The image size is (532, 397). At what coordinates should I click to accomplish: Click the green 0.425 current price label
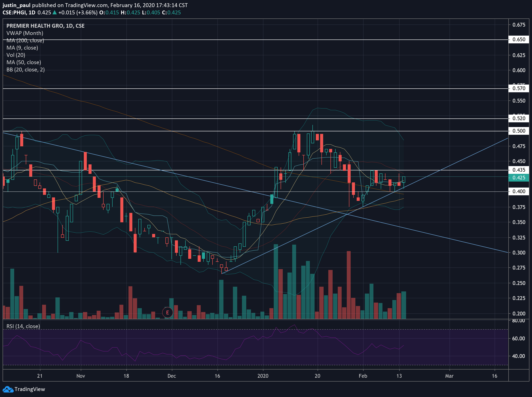click(x=518, y=178)
